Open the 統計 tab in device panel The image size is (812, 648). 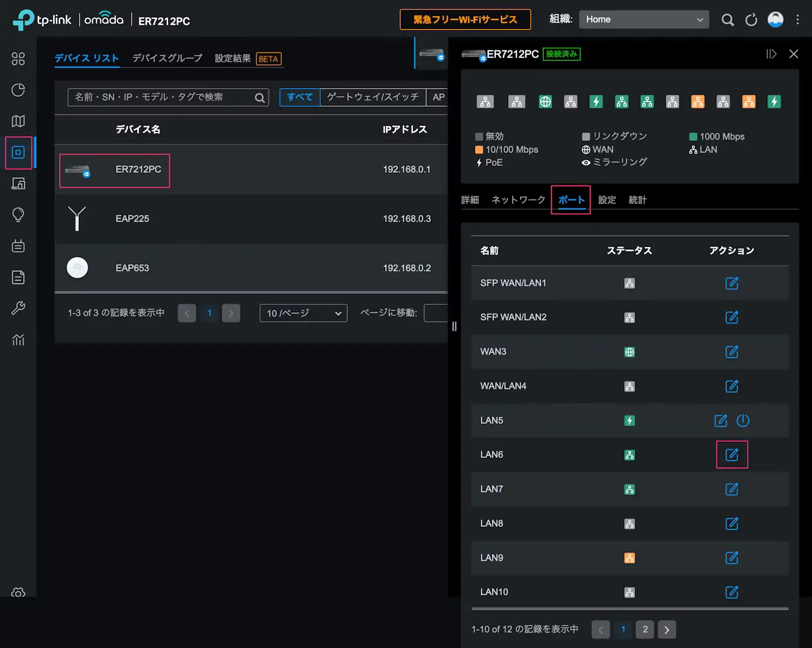637,200
